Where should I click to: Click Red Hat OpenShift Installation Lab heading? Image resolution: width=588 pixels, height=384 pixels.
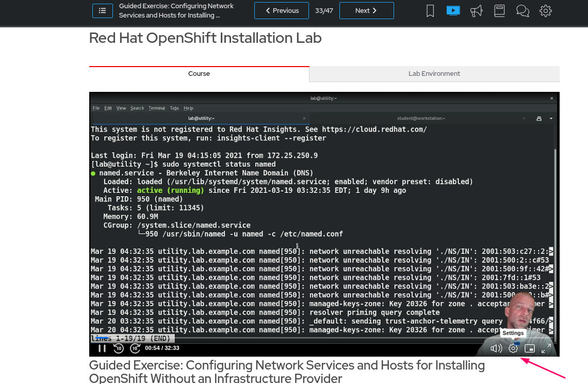pyautogui.click(x=205, y=38)
